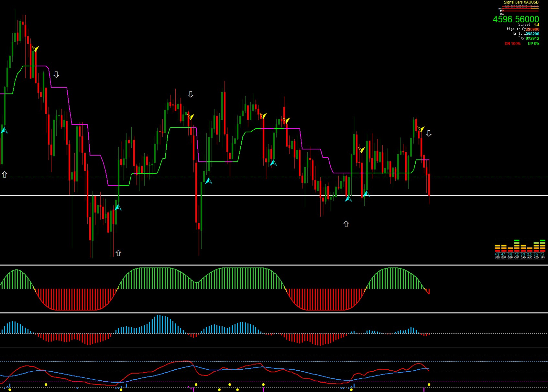Viewport: 548px width, 392px height.
Task: Click the last yellow sell arrow before the final drop
Action: pyautogui.click(x=421, y=129)
